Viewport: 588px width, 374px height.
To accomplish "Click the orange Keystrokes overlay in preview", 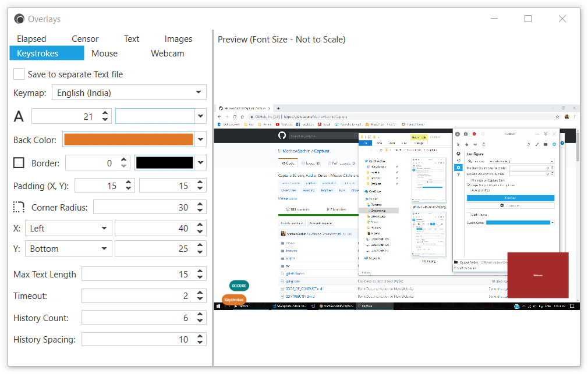I will tap(234, 300).
